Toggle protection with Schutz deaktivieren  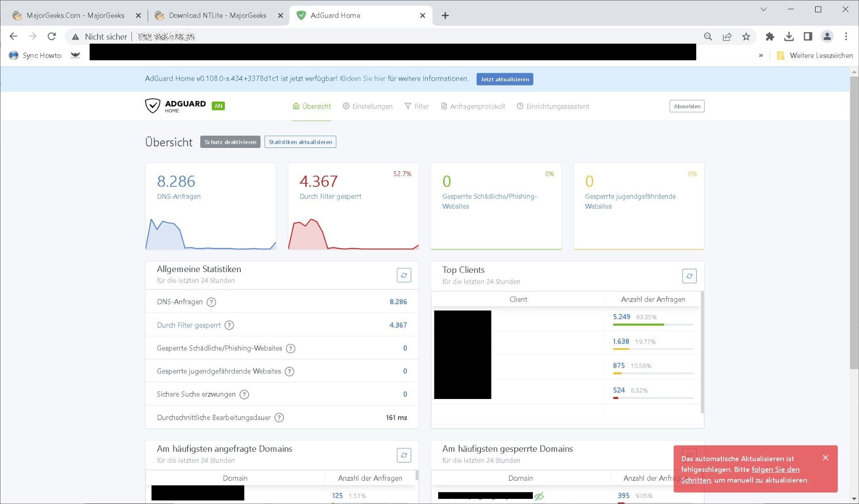point(230,142)
